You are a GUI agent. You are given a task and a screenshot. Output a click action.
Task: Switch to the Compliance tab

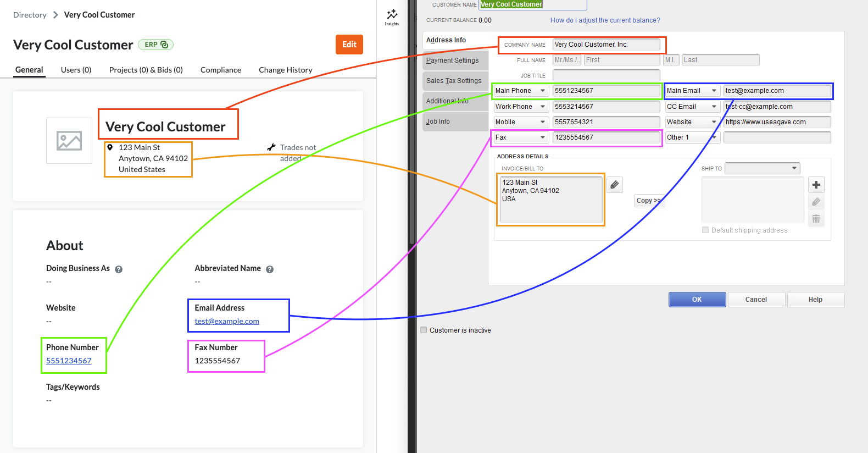click(x=220, y=70)
